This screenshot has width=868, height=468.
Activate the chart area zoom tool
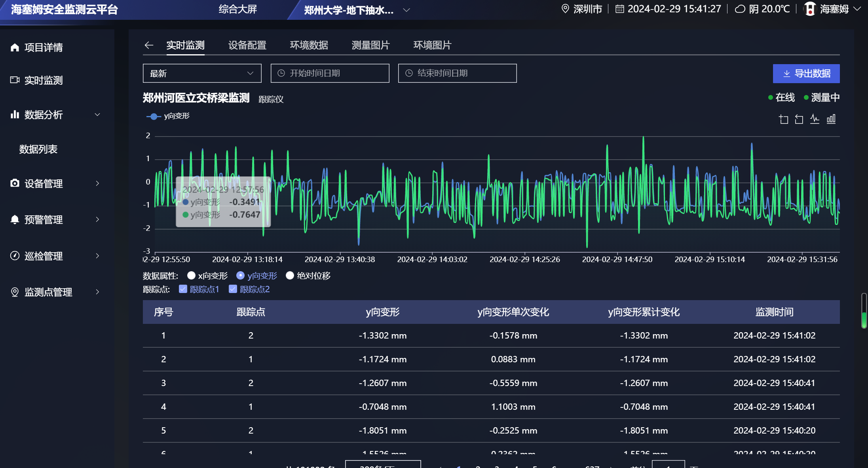(x=784, y=119)
